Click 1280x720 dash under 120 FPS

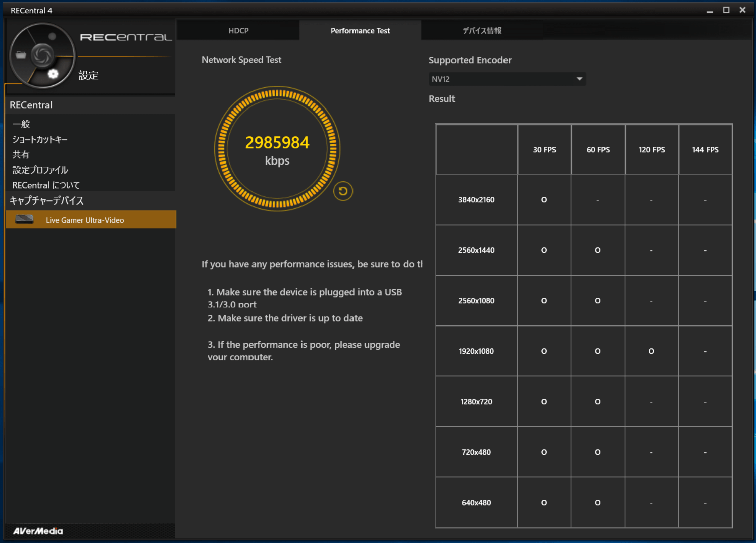tap(651, 402)
